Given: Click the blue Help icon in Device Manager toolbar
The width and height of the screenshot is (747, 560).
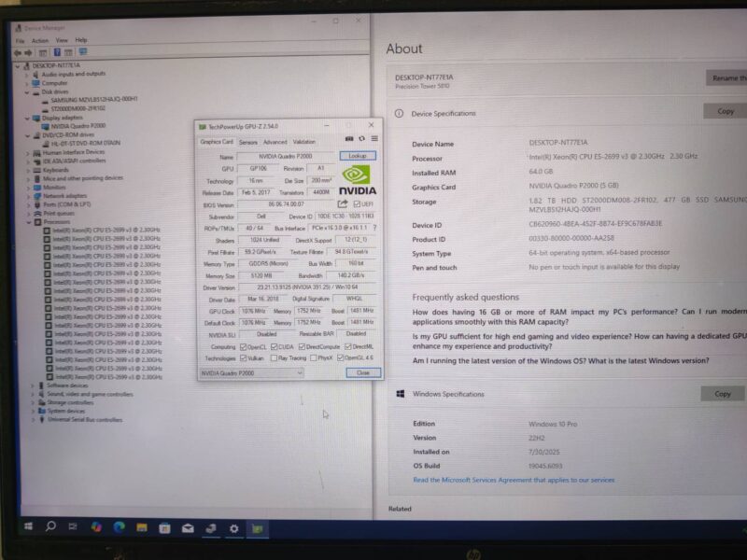Looking at the screenshot, I should [x=57, y=52].
